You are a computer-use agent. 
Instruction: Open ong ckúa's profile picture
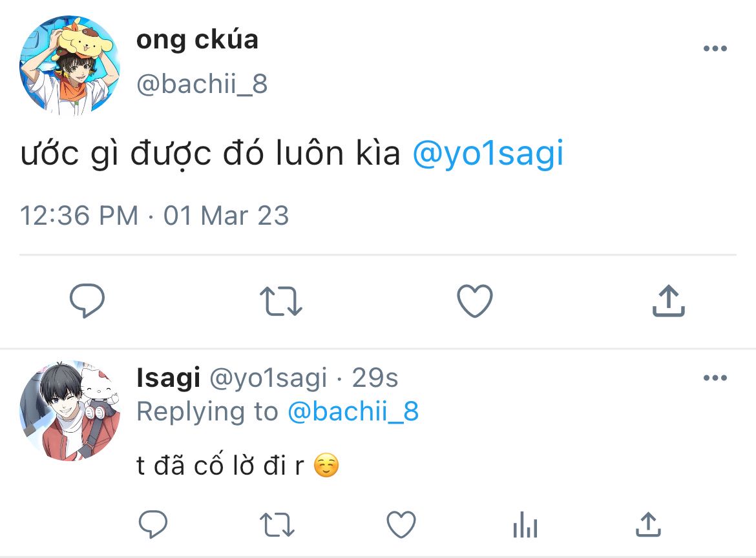click(x=70, y=66)
